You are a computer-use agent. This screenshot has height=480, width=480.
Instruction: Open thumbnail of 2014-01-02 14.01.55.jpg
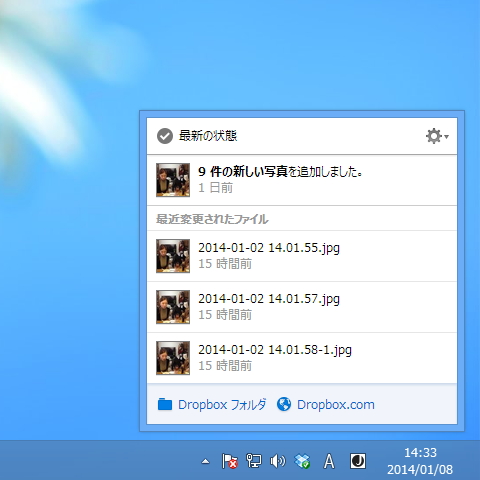tap(173, 256)
